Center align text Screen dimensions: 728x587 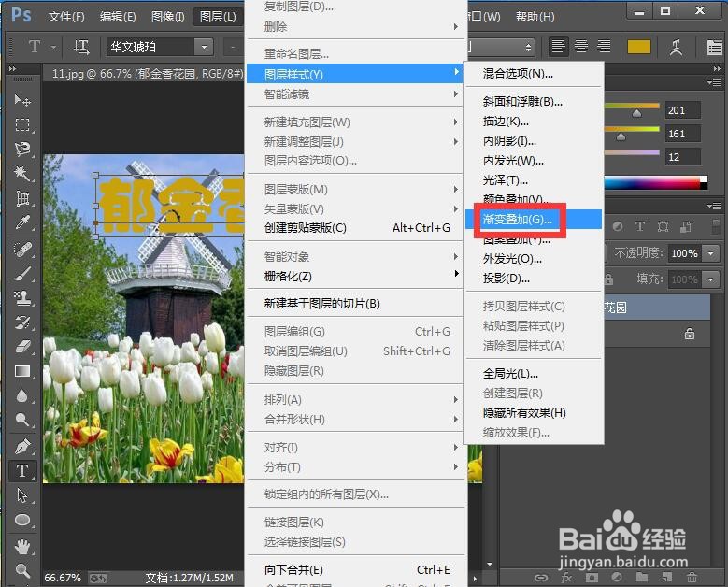pyautogui.click(x=581, y=47)
